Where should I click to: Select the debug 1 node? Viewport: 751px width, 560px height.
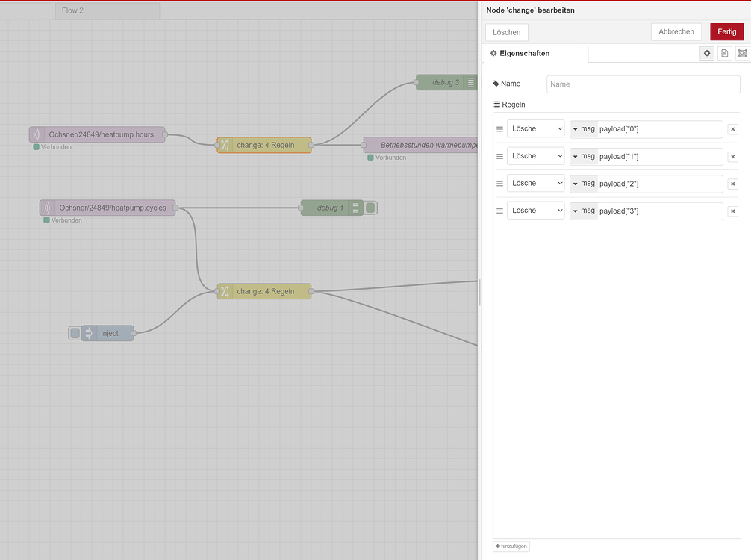[332, 208]
